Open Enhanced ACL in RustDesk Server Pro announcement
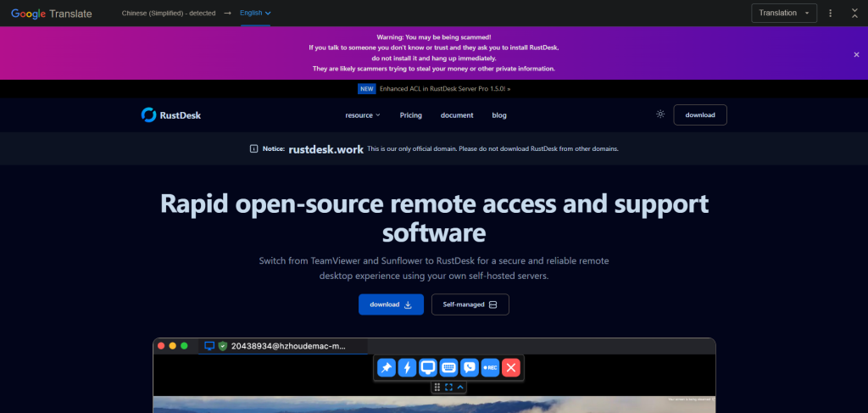This screenshot has height=413, width=868. tap(445, 88)
